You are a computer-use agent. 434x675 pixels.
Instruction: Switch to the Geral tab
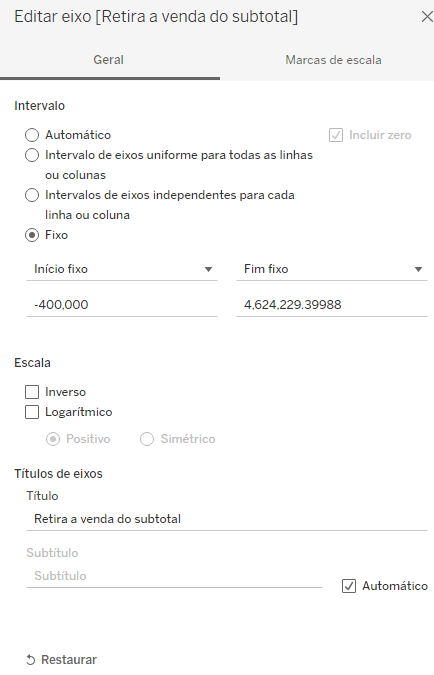coord(108,60)
